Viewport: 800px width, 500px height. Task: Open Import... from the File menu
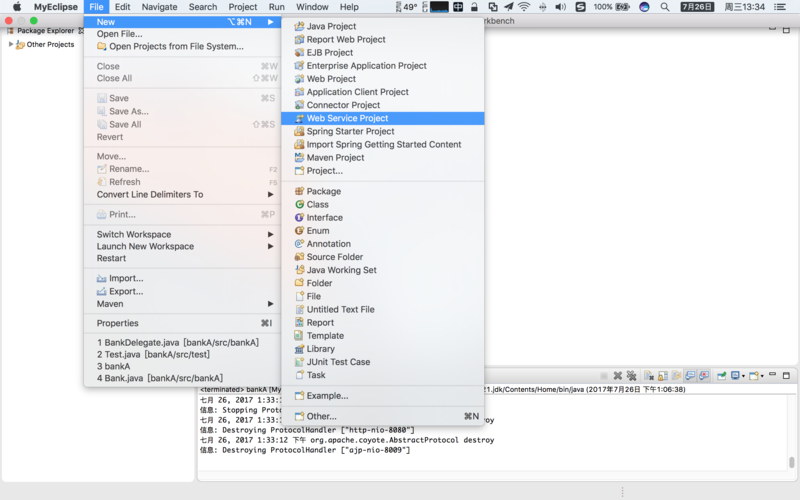[x=182, y=278]
